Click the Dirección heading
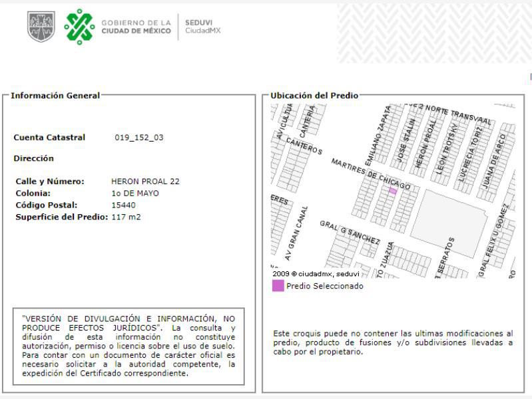532x399 pixels. point(33,158)
